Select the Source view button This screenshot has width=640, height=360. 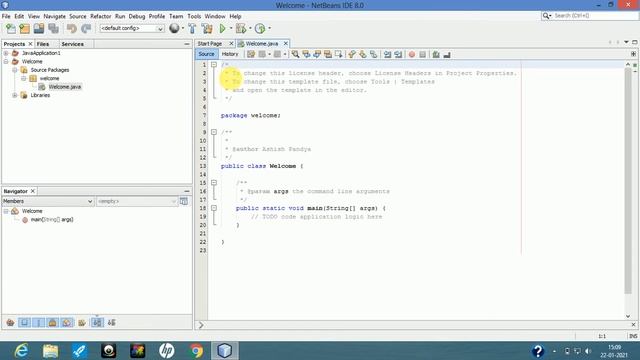(206, 54)
